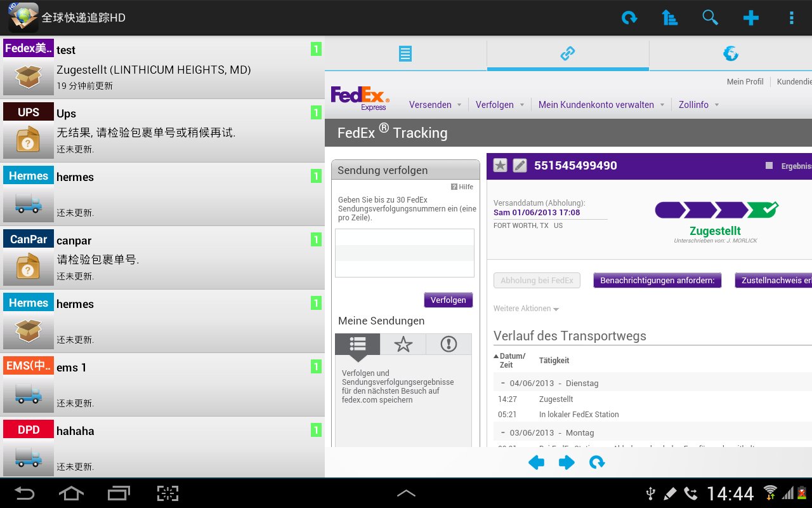Open the search magnifier icon
Viewport: 812px width, 508px height.
point(710,18)
